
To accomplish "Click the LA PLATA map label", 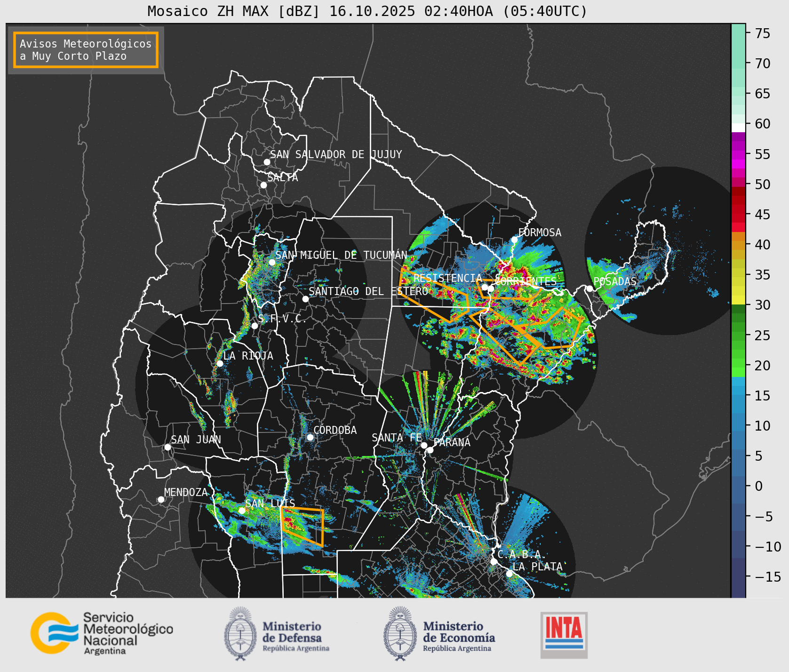I will (x=537, y=567).
